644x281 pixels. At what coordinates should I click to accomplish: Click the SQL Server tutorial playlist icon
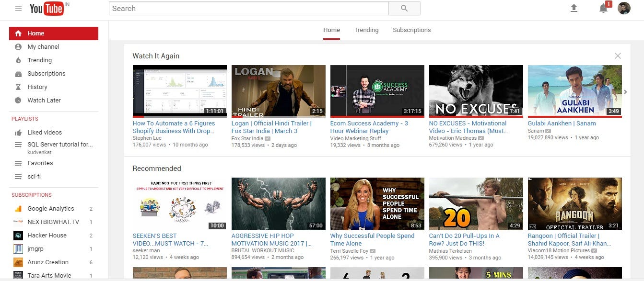[x=18, y=145]
